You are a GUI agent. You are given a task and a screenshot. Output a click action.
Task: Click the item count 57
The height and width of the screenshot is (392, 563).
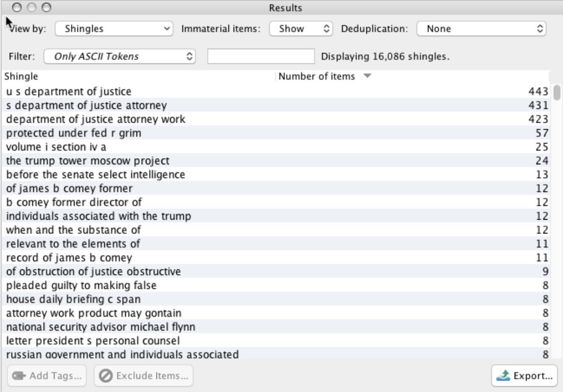pos(542,133)
